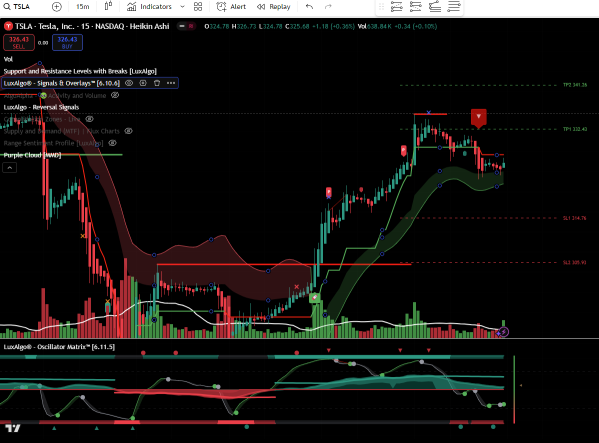Collapse the indicator legend with chevron
Viewport: 599px width, 443px height.
coord(10,168)
